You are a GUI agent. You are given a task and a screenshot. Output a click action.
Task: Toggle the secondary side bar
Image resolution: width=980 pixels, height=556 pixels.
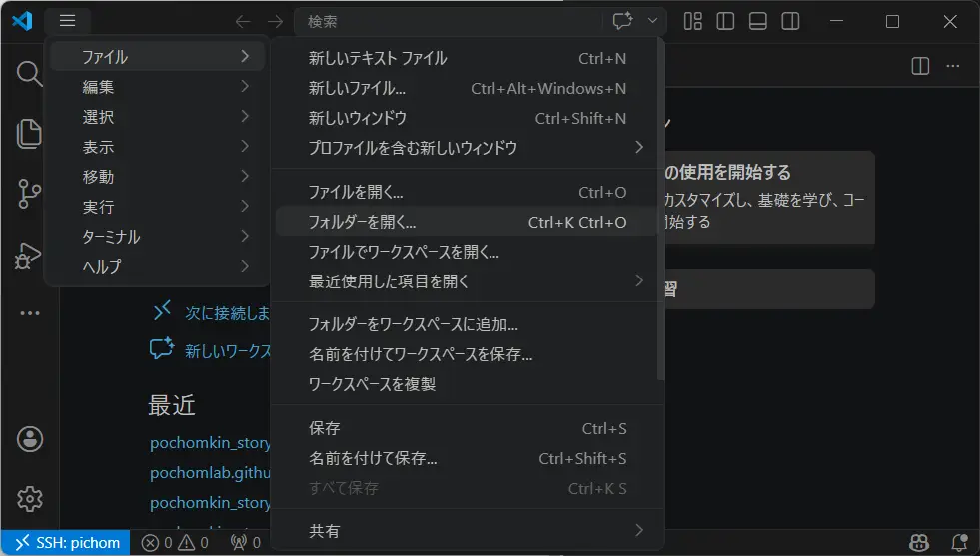tap(790, 21)
